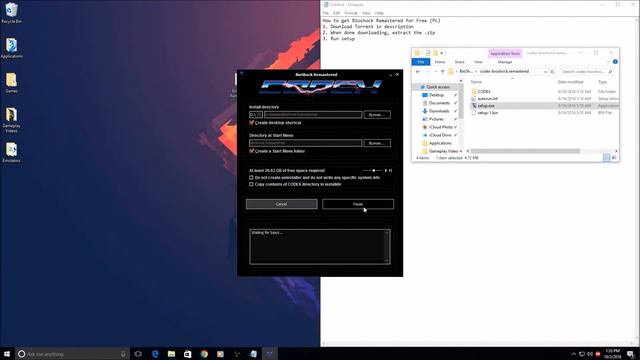Open the Emulators desktop folder
This screenshot has height=360, width=640.
click(x=11, y=152)
